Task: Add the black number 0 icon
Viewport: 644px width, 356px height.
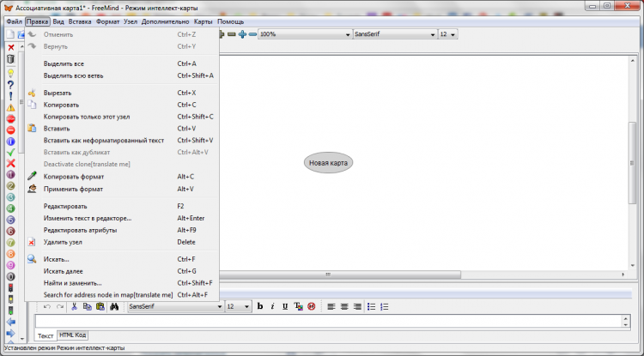Action: pos(11,276)
